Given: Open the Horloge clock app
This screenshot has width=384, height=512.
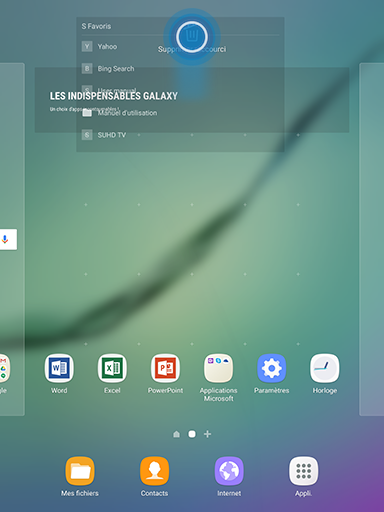Looking at the screenshot, I should [x=325, y=368].
